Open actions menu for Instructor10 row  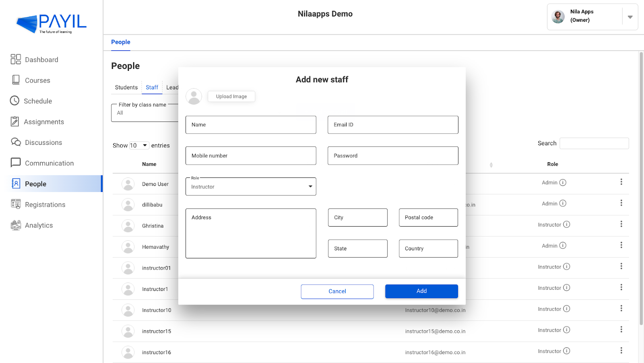[621, 308]
